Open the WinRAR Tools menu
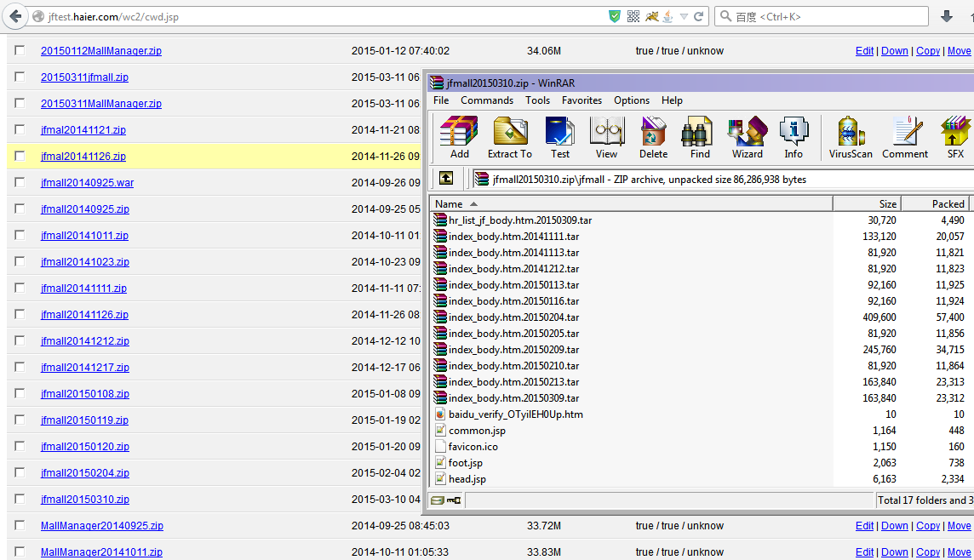 point(537,100)
